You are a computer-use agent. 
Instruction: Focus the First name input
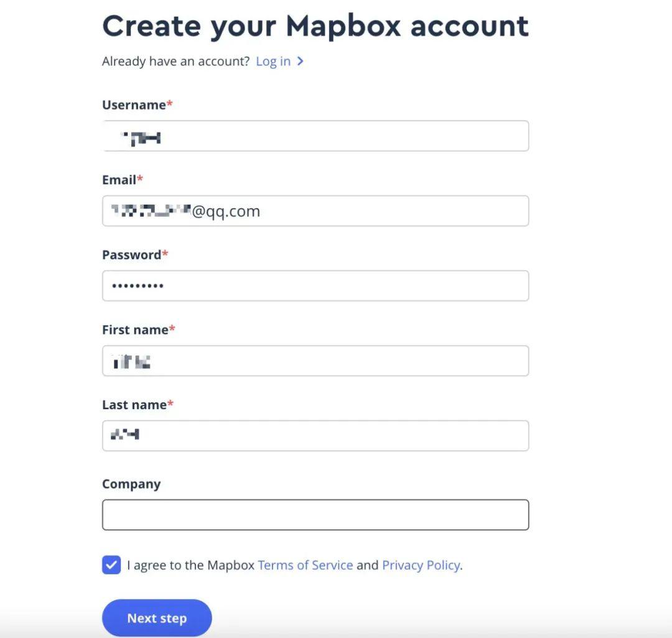[x=315, y=360]
